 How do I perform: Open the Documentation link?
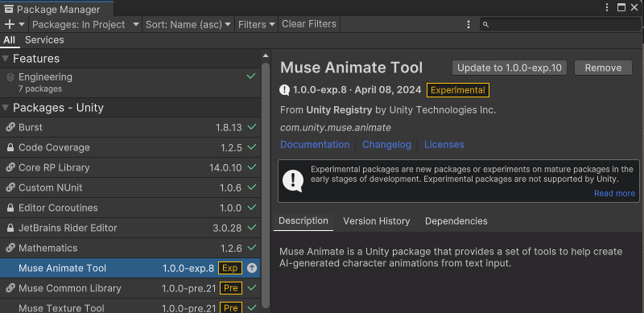pyautogui.click(x=315, y=145)
